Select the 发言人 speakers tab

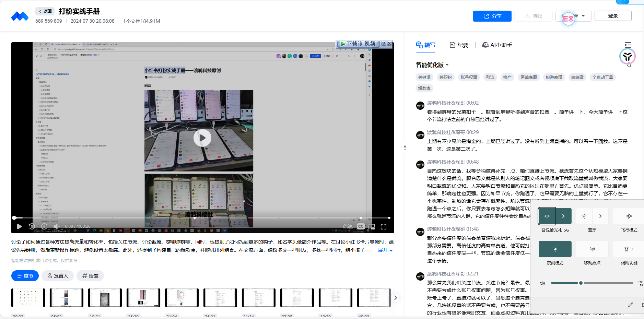tap(58, 276)
